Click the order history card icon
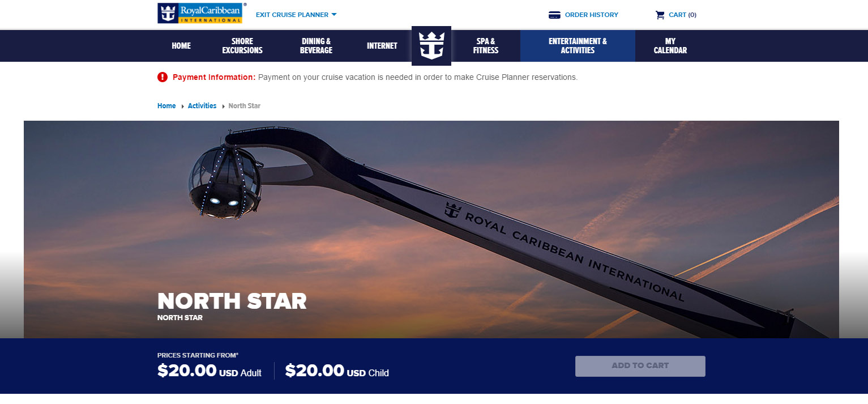Screen dimensions: 868x404 554,15
